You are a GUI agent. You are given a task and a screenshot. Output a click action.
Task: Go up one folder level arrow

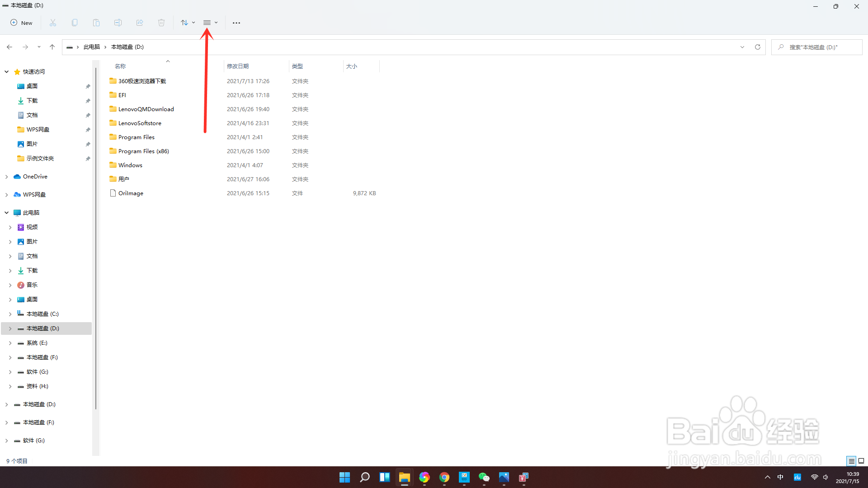pos(52,47)
